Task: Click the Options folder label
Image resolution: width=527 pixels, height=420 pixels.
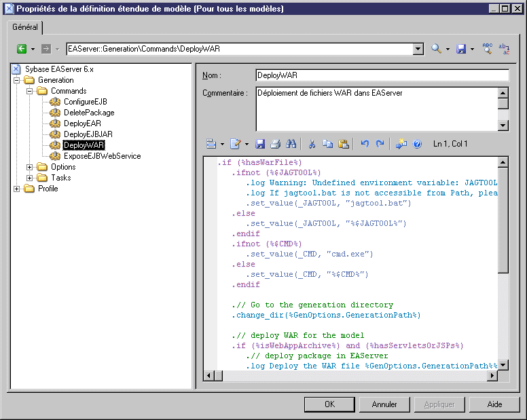Action: [x=63, y=167]
